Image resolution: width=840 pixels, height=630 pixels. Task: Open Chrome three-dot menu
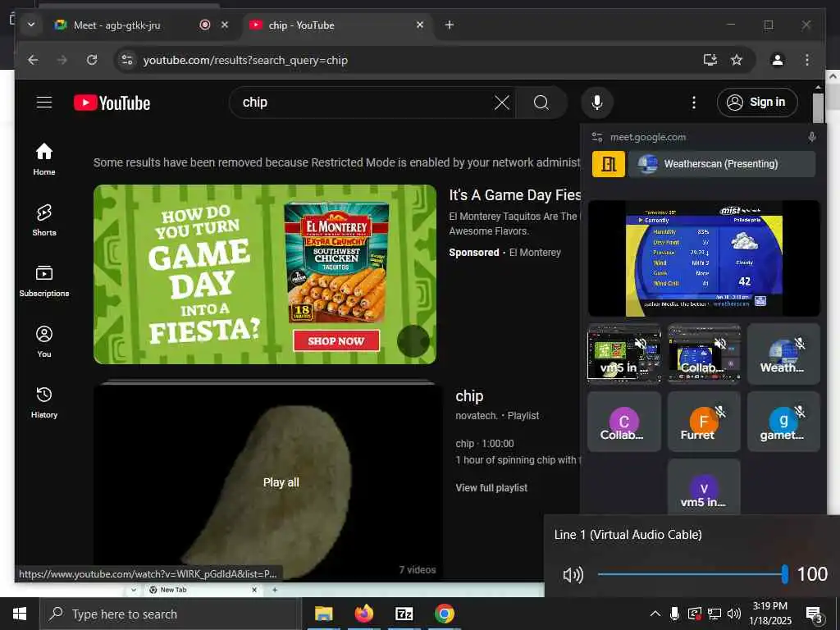pos(807,60)
